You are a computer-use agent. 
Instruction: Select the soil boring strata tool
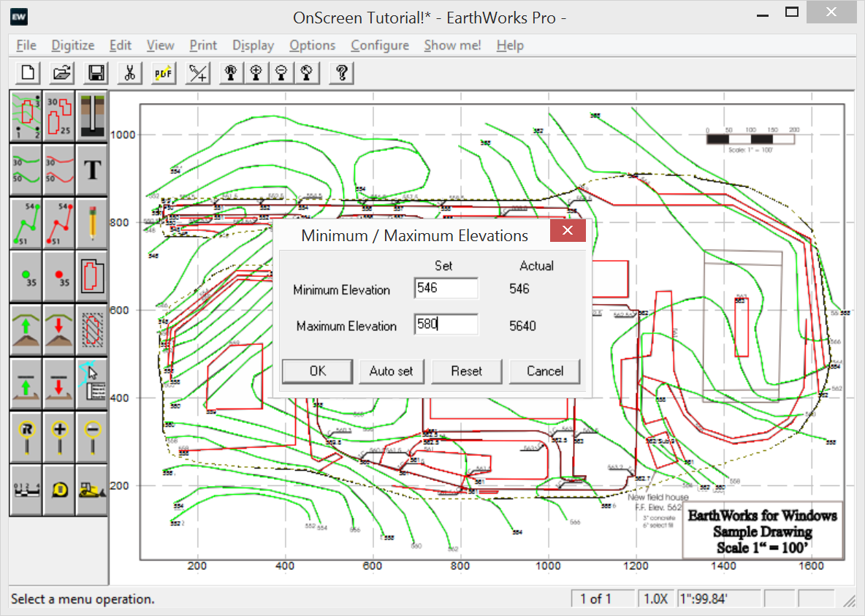(x=92, y=116)
